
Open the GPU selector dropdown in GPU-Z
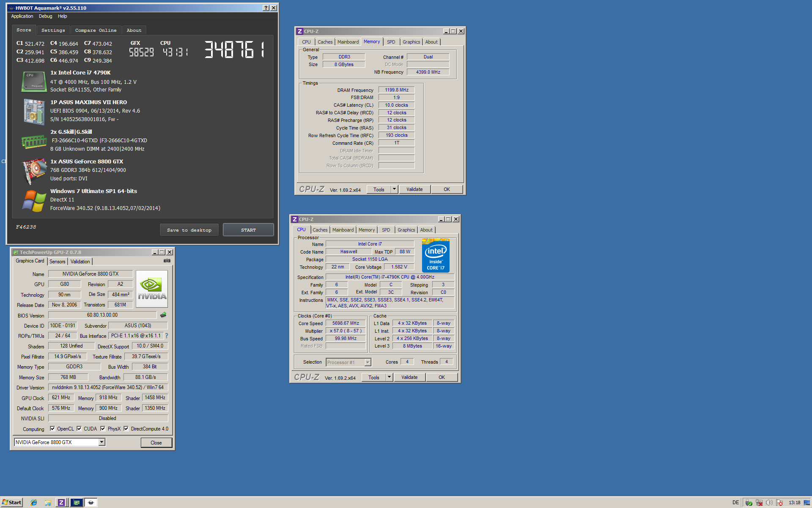(x=101, y=442)
